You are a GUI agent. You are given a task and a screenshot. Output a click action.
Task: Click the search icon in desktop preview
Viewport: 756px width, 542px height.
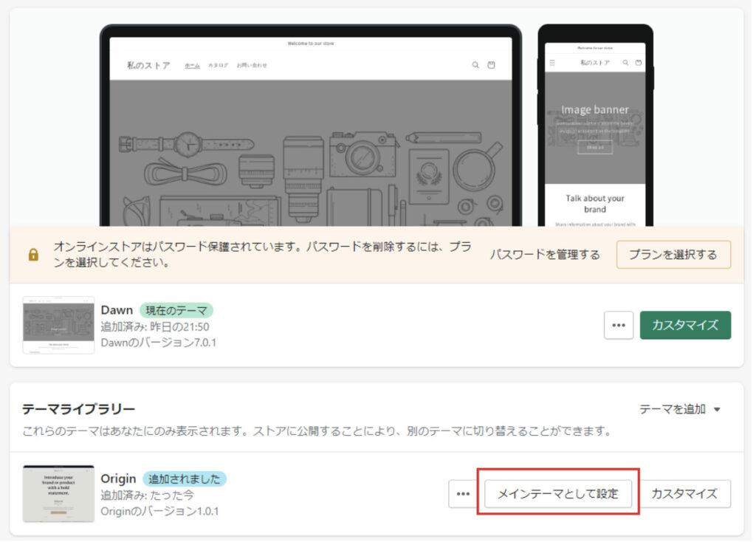pos(475,65)
